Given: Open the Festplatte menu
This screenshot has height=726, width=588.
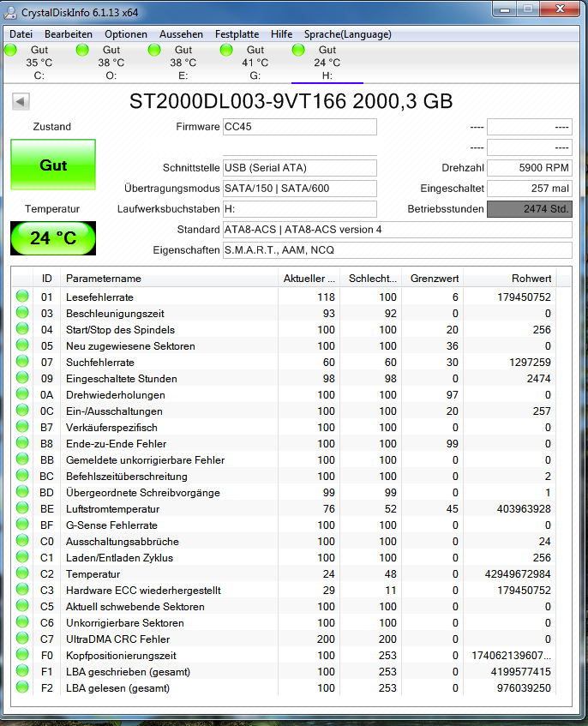Looking at the screenshot, I should pyautogui.click(x=237, y=34).
